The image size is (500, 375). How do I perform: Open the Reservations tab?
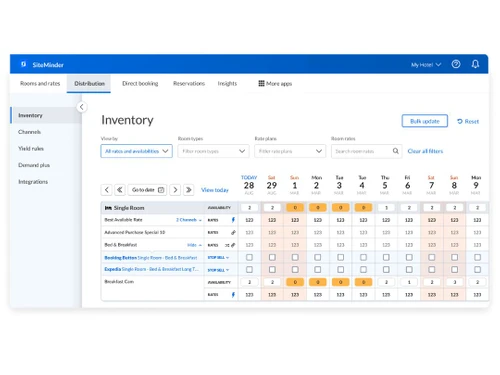coord(189,83)
